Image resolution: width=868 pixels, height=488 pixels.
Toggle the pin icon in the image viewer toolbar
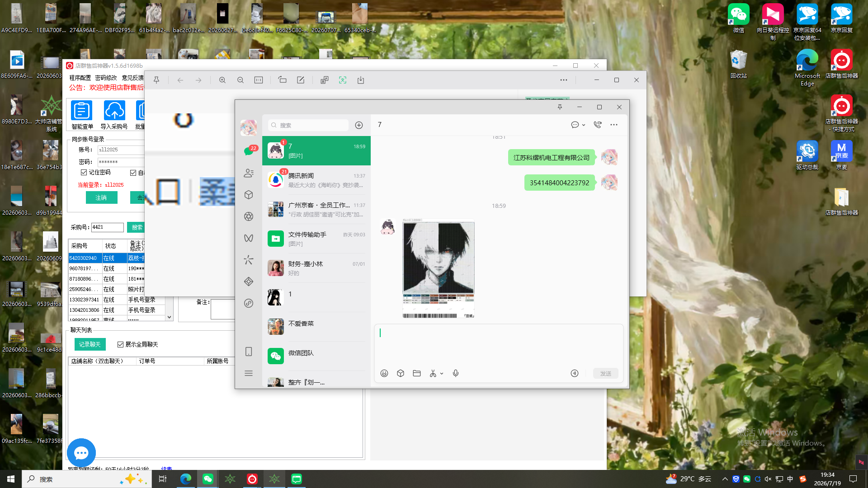coord(156,80)
